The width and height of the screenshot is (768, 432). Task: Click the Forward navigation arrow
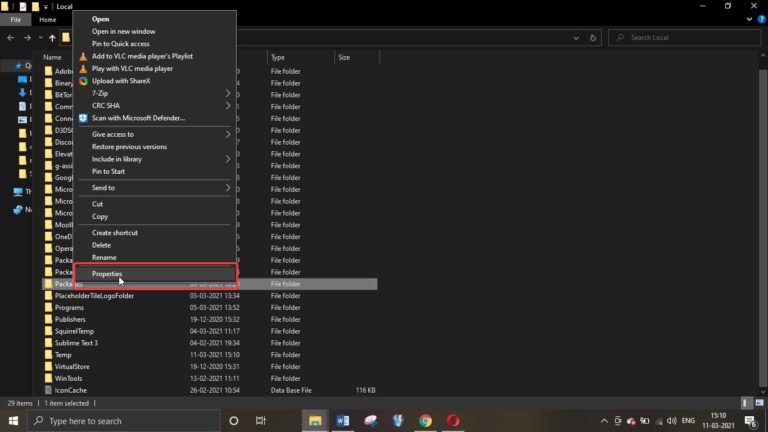(x=27, y=38)
